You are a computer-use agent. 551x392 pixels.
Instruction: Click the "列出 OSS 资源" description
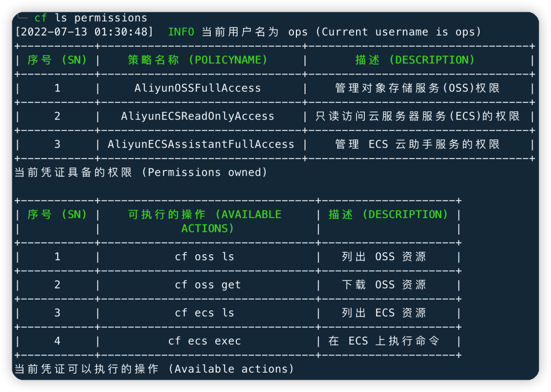pyautogui.click(x=384, y=257)
